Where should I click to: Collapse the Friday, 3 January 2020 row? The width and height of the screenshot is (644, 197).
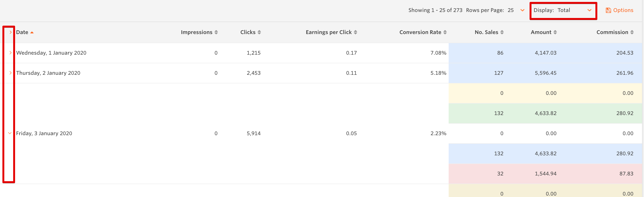point(10,133)
